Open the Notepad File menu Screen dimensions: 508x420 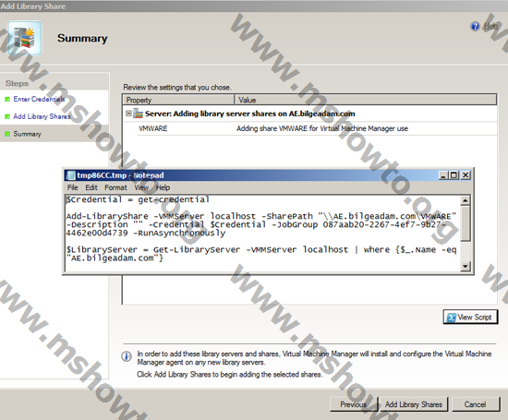click(73, 187)
